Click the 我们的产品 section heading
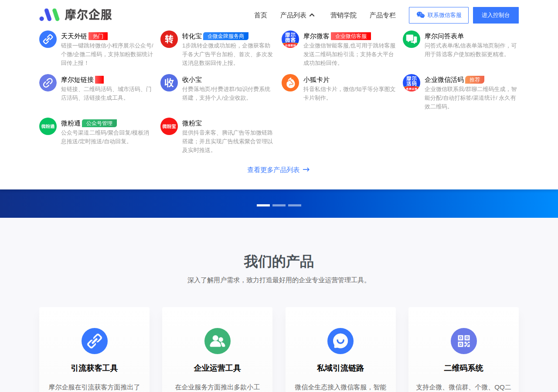Viewport: 558px width, 392px height. coord(279,262)
